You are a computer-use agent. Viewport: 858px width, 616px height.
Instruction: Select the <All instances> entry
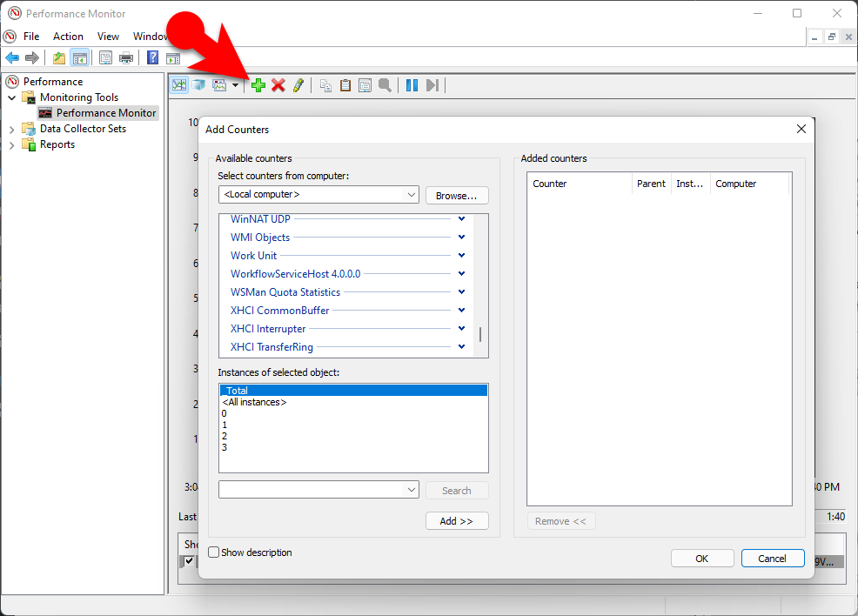[x=353, y=402]
